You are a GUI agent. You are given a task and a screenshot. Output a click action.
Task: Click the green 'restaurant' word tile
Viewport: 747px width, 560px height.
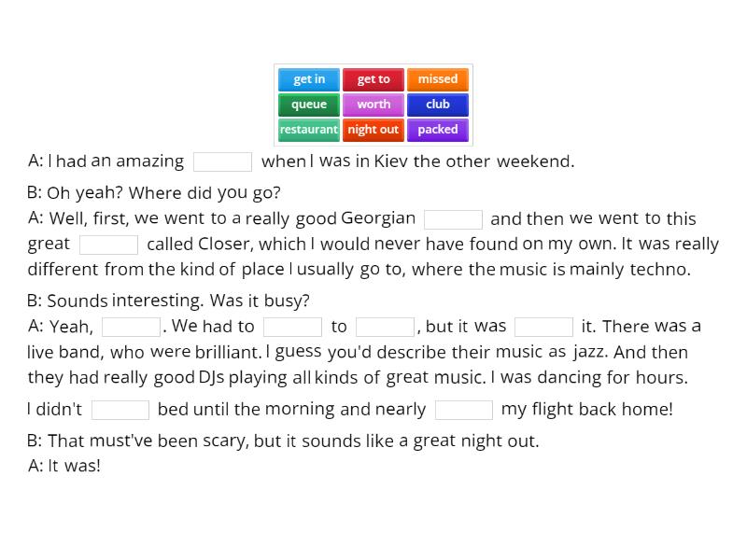[309, 130]
